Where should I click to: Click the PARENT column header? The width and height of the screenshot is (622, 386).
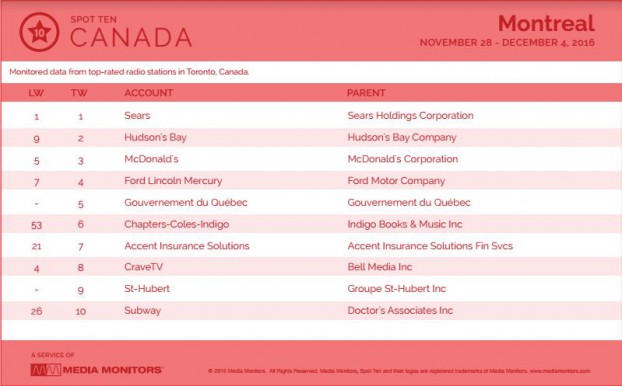(x=366, y=93)
